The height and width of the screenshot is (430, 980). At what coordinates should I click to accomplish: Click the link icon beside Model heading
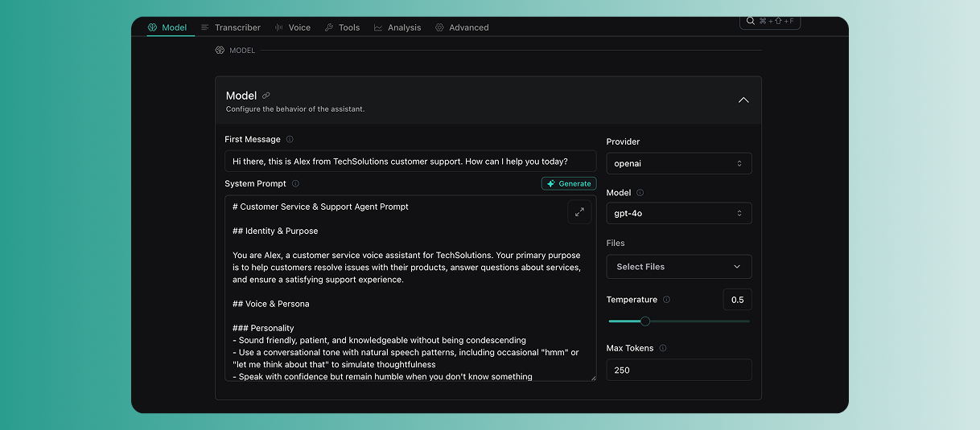click(266, 96)
